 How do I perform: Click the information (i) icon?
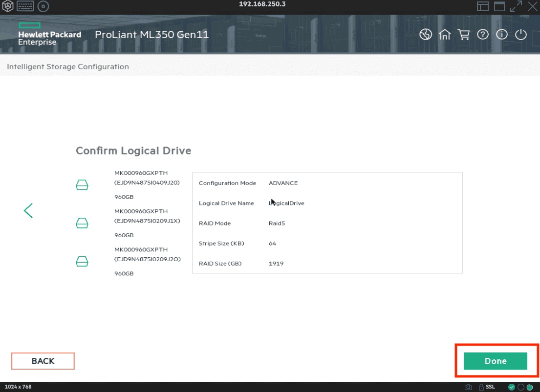point(502,35)
